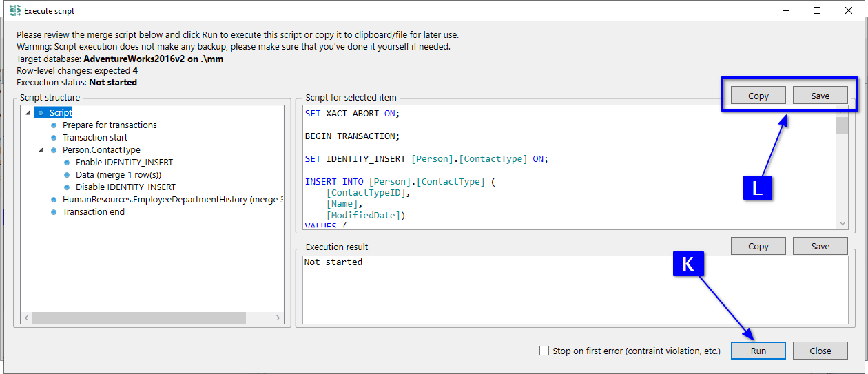Select Transaction start tree item
Image resolution: width=868 pixels, height=374 pixels.
point(95,137)
